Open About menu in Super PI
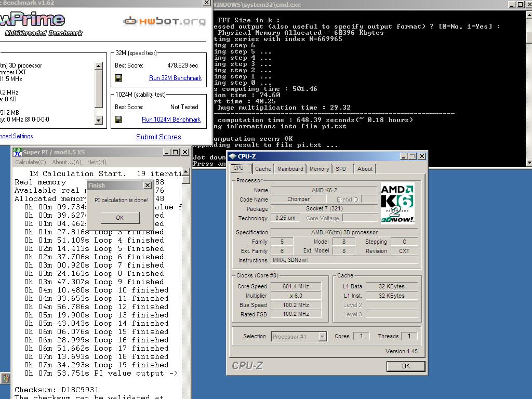 coord(66,162)
